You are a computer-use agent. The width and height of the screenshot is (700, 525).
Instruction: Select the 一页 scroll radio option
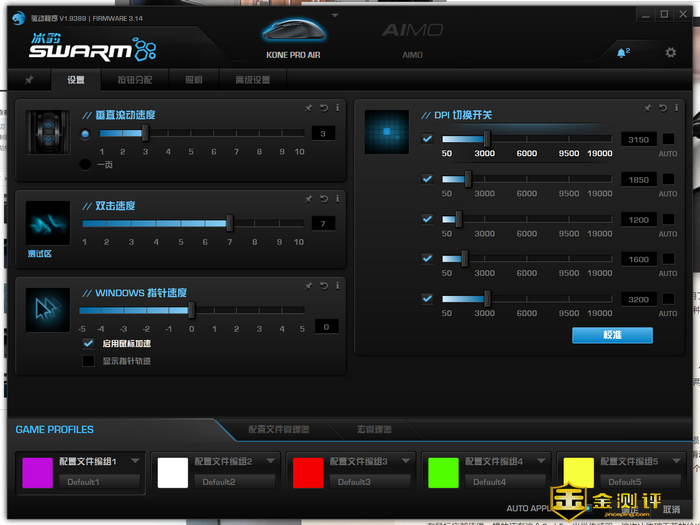coord(85,165)
